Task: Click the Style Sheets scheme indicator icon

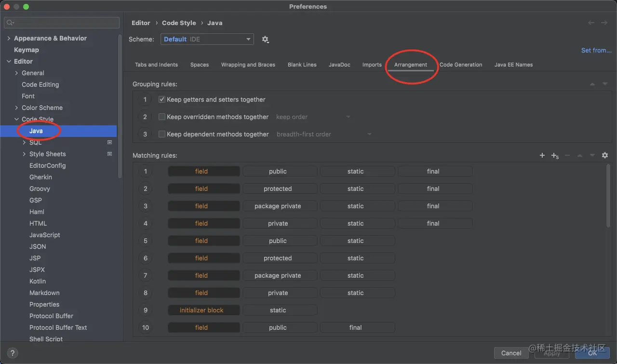Action: [109, 154]
